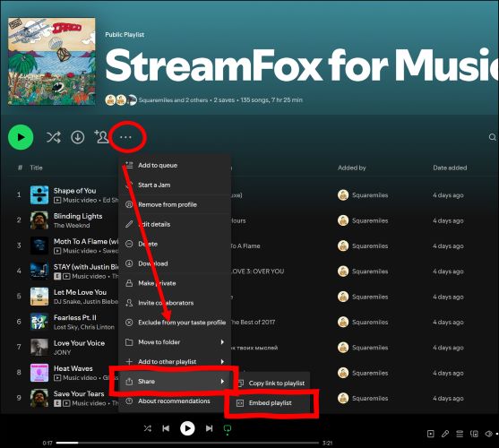
Task: Skip to the next track
Action: click(209, 428)
